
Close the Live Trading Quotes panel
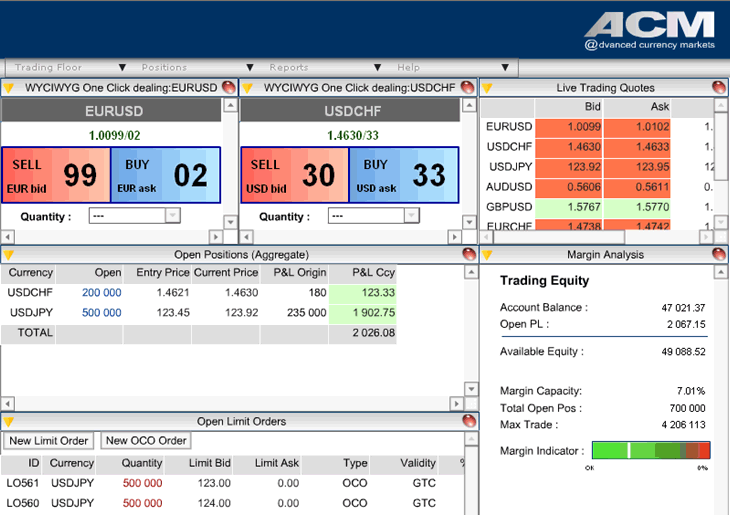719,87
